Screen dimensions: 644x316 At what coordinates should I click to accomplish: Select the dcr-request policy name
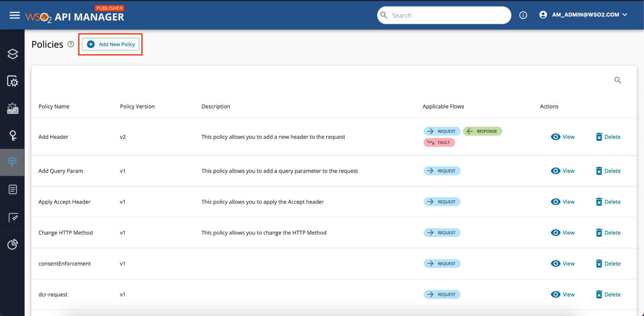pyautogui.click(x=53, y=295)
